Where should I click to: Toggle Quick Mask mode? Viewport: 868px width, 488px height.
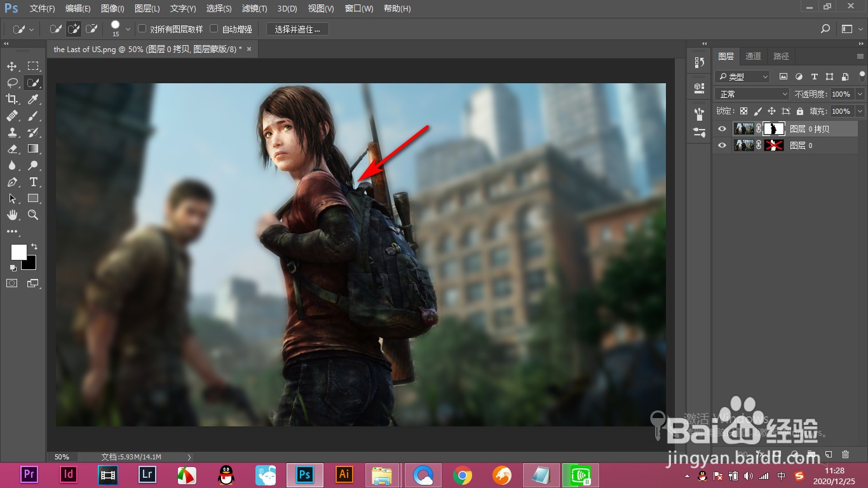click(x=12, y=283)
